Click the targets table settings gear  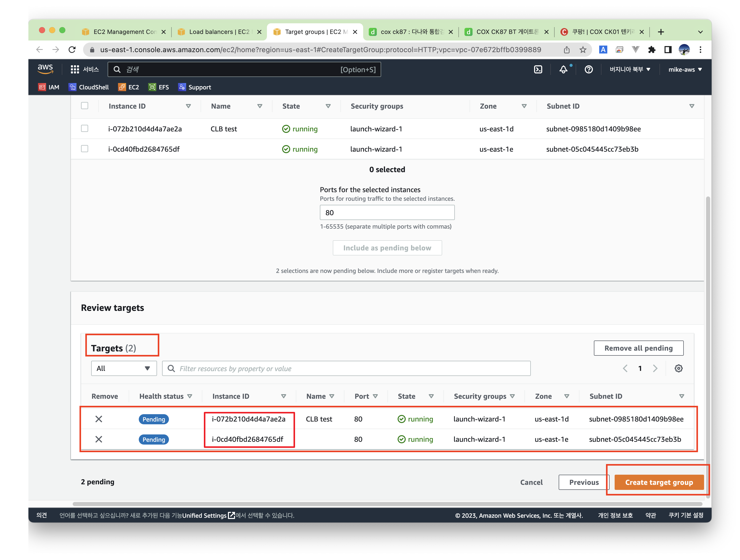(678, 368)
